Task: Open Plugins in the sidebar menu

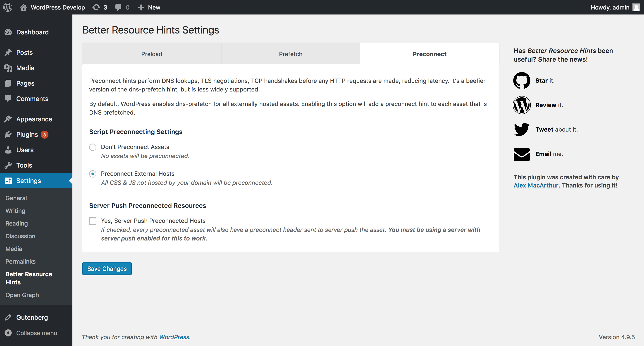Action: pos(27,135)
